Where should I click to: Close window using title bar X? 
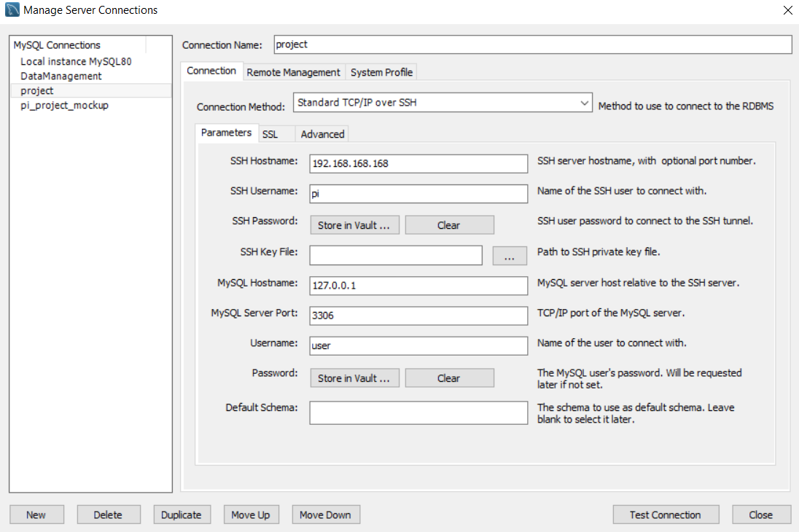pyautogui.click(x=788, y=10)
